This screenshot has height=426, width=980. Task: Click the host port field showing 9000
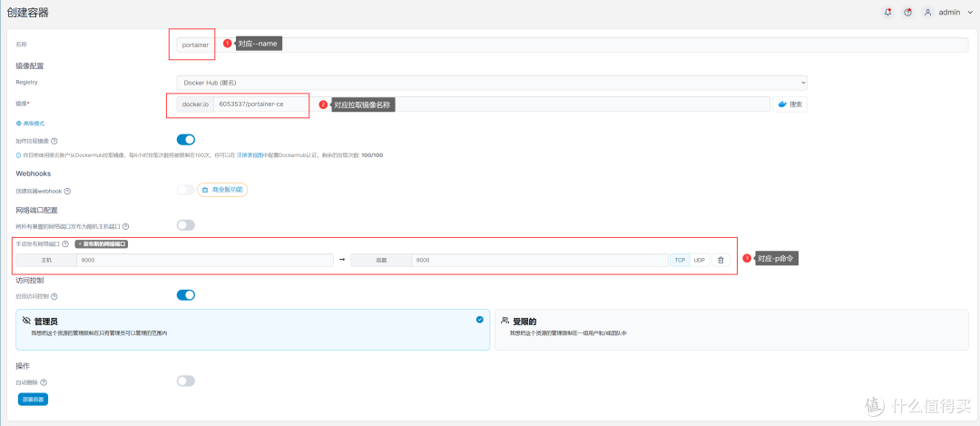click(205, 260)
